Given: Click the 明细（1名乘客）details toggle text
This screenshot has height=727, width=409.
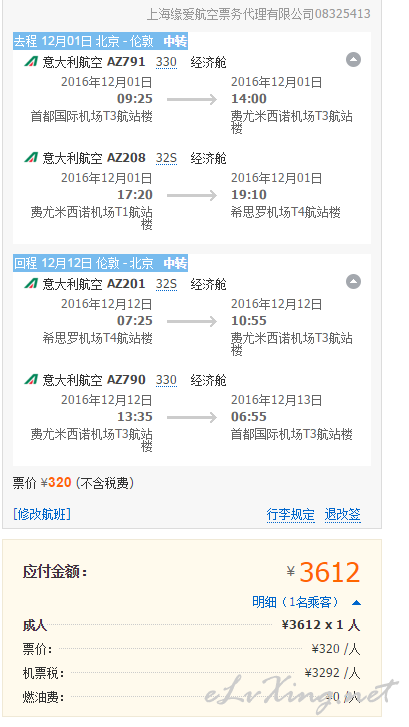Looking at the screenshot, I should (x=295, y=602).
